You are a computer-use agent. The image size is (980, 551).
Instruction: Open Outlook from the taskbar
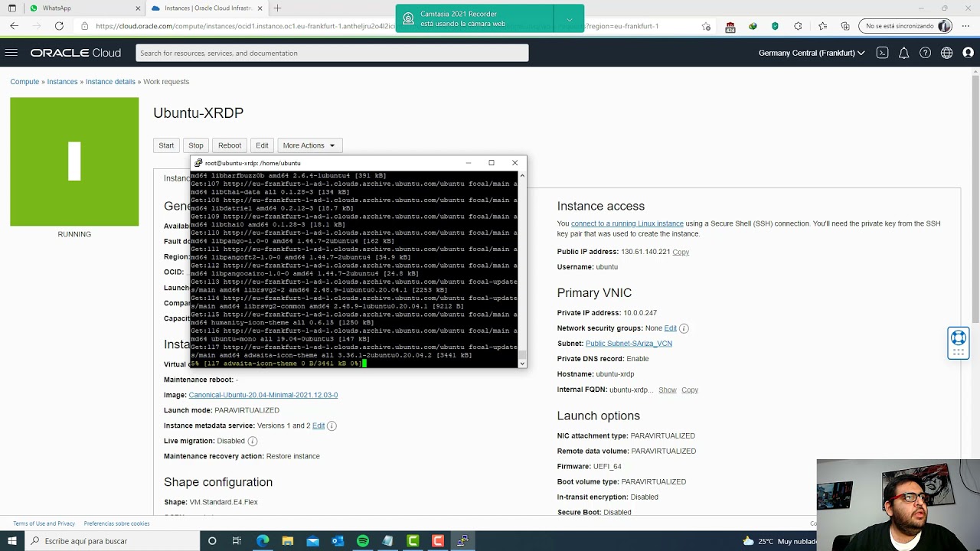pos(338,541)
